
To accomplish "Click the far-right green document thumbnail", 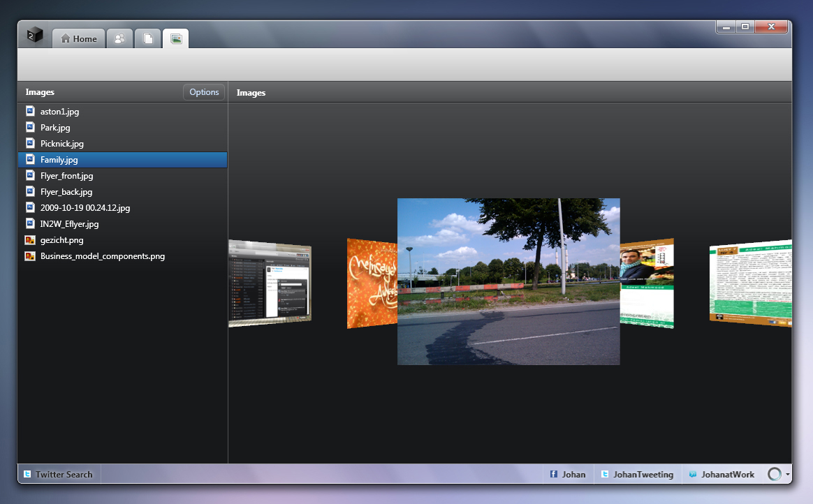I will 750,283.
